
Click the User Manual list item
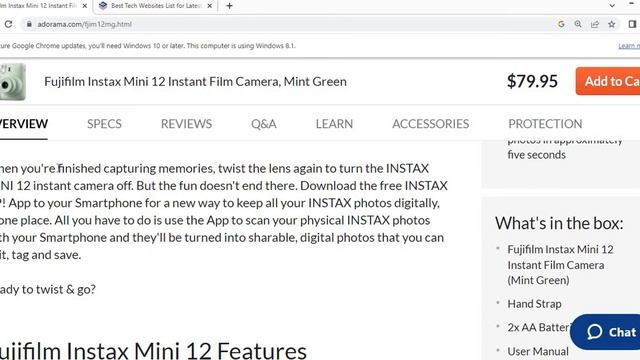(x=538, y=351)
